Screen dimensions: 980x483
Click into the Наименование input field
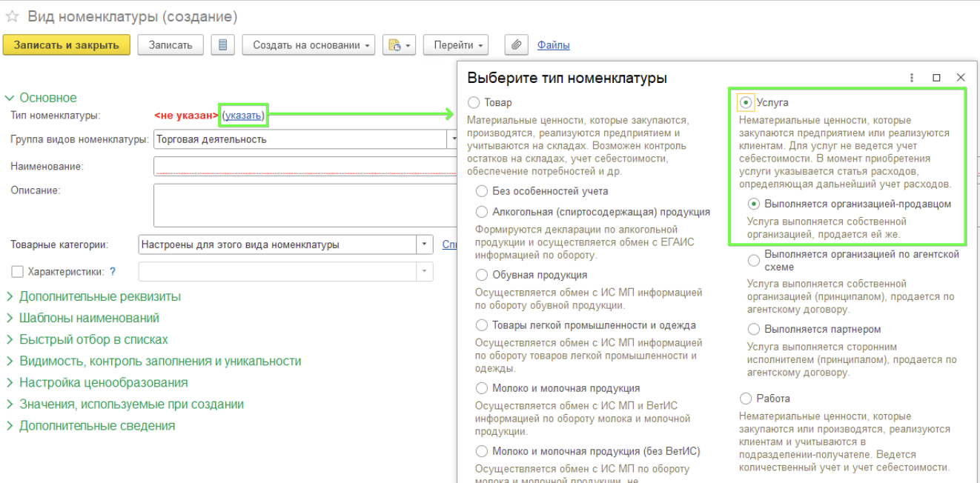(304, 167)
